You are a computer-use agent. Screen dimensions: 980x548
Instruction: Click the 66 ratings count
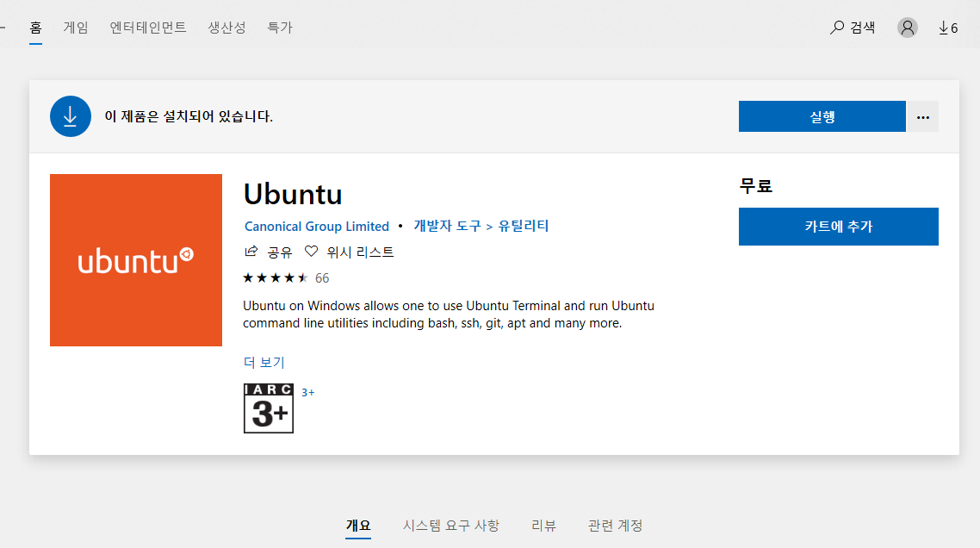point(322,278)
